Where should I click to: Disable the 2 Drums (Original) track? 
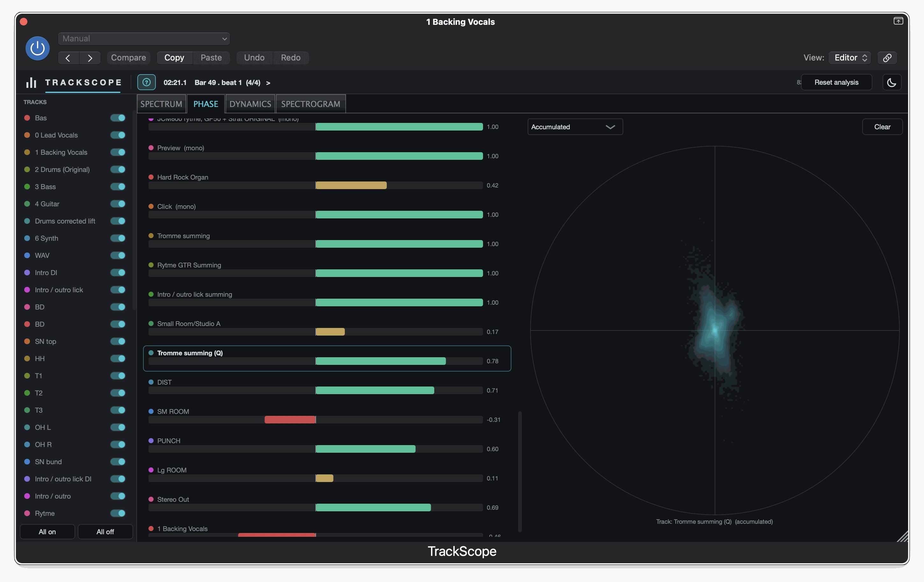coord(118,169)
